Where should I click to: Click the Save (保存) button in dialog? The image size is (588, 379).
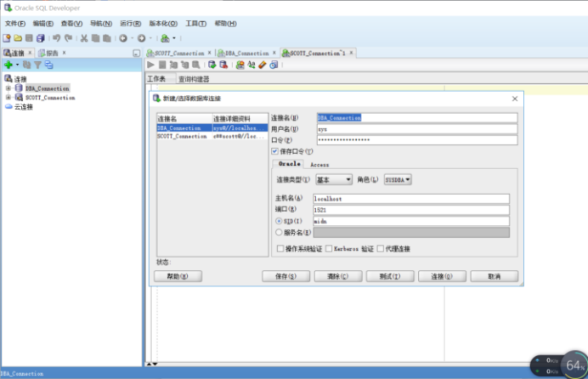click(x=286, y=276)
